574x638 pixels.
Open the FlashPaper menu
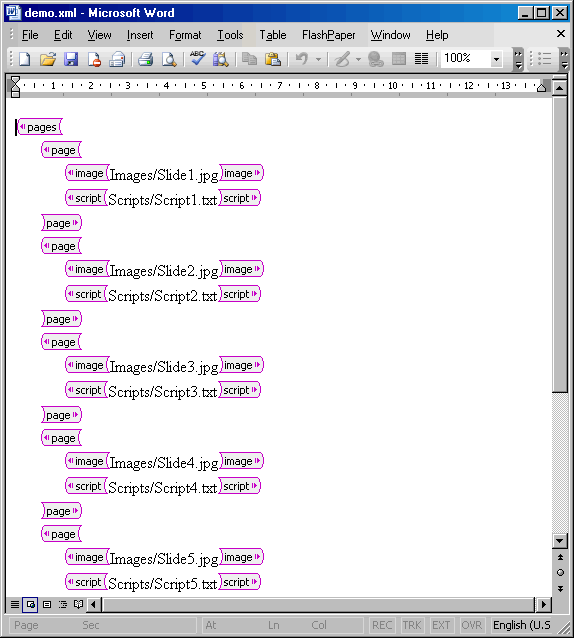328,35
